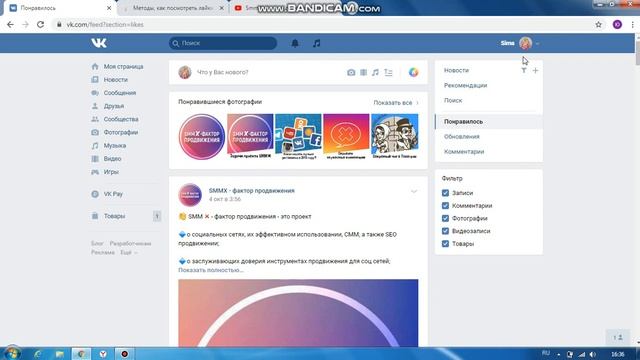The image size is (640, 360).
Task: Attach audio in new post box
Action: (x=375, y=73)
